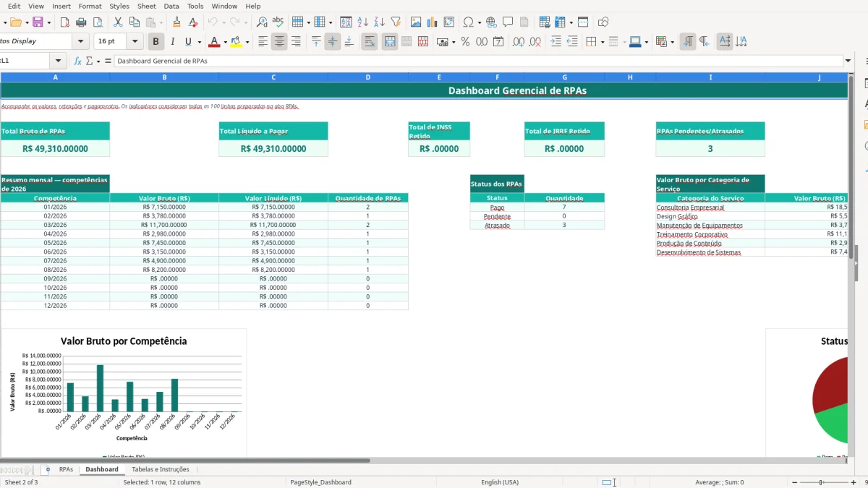Expand the Name Box dropdown
The image size is (868, 488).
click(59, 61)
